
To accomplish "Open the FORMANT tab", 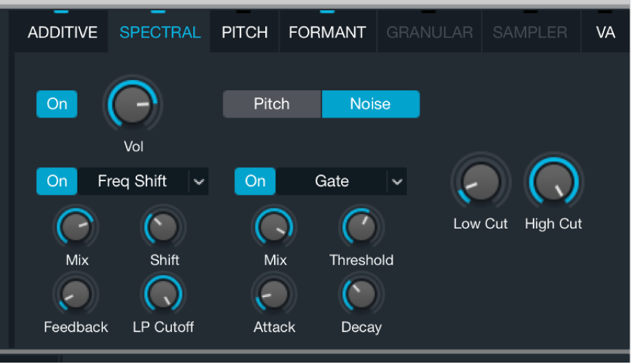I will pos(327,32).
